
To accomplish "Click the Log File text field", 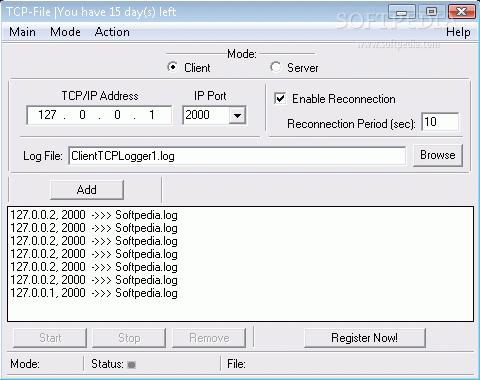I will pos(237,156).
